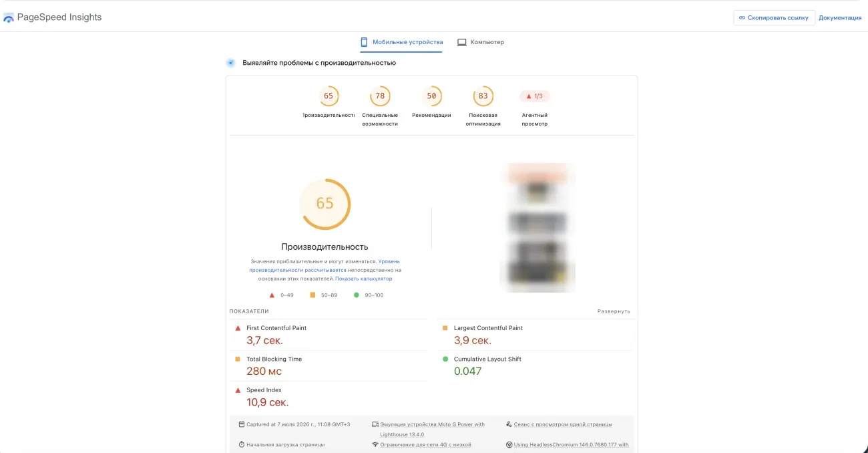Click the 'Начальная загрузка страницы' text
This screenshot has width=868, height=453.
click(286, 444)
